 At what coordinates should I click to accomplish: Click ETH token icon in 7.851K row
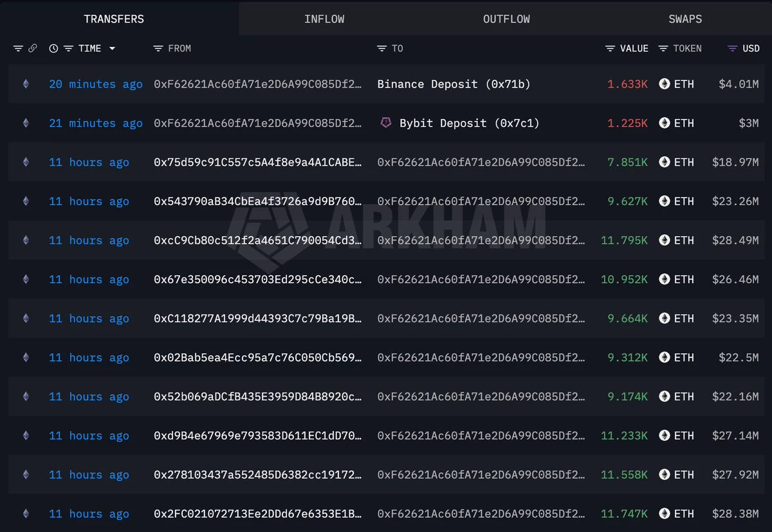click(664, 162)
